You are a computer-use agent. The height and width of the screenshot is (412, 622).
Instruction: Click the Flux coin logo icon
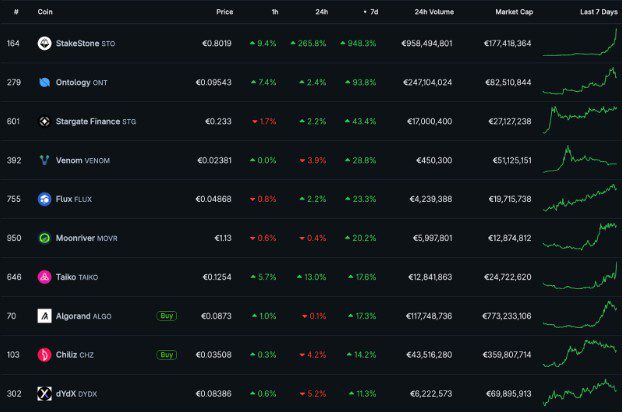pos(44,199)
